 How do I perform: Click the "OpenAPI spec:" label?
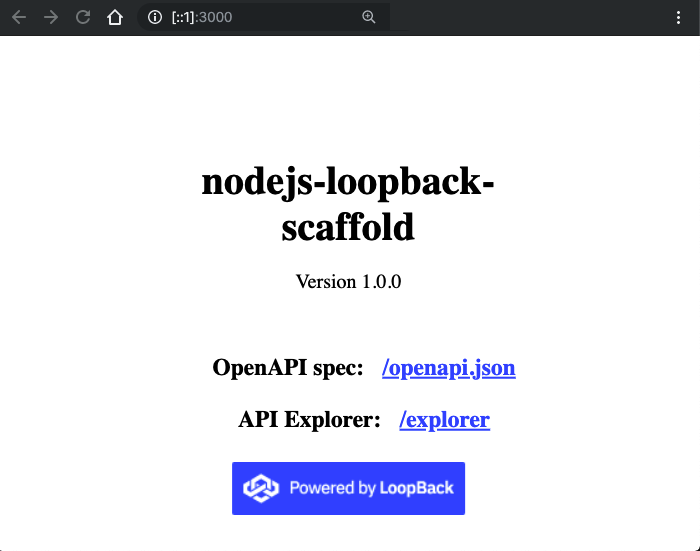click(288, 368)
